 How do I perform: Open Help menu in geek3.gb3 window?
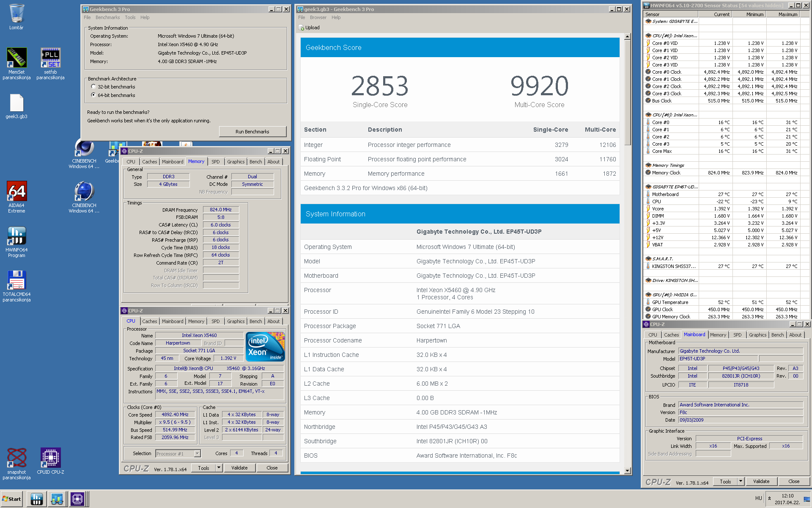336,17
